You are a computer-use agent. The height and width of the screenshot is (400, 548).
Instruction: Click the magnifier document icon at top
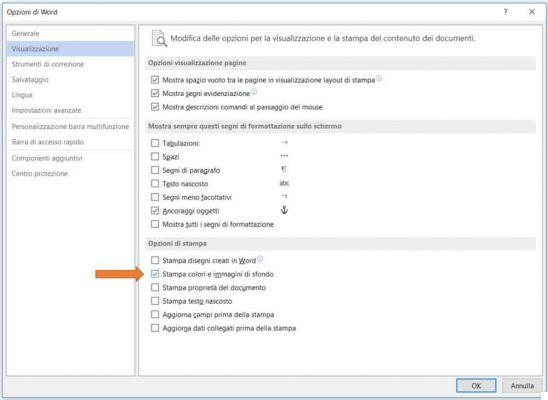coord(159,38)
